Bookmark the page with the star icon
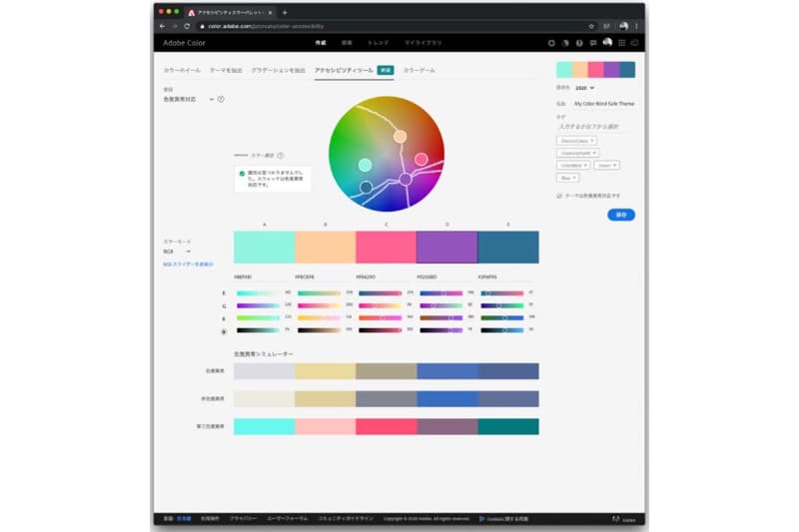Screen dimensions: 799x532 591,26
